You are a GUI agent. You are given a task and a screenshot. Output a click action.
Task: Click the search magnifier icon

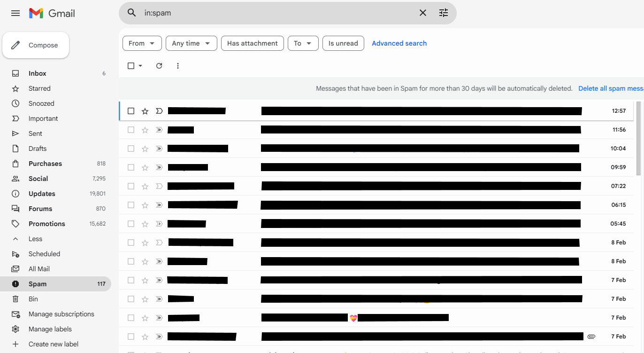click(x=132, y=13)
